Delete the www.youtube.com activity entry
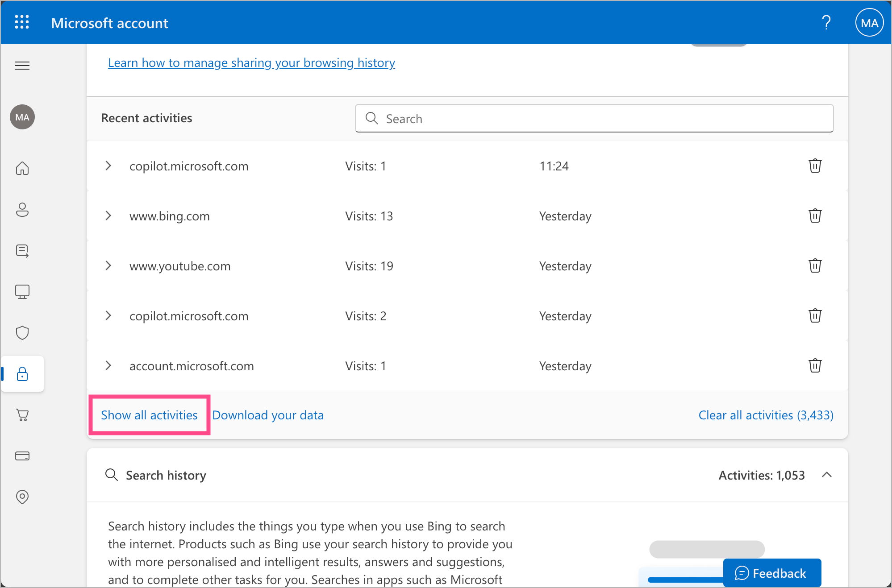892x588 pixels. point(815,266)
